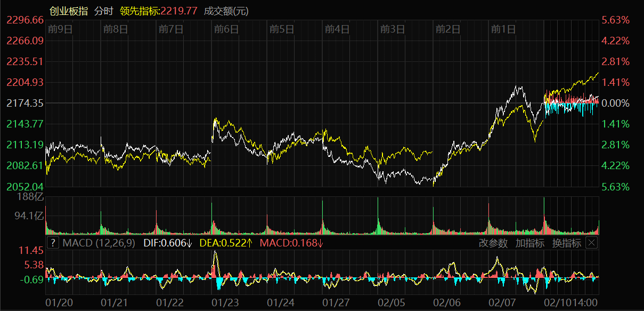This screenshot has height=311, width=644.
Task: Select the 前5日 day column header
Action: [281, 29]
